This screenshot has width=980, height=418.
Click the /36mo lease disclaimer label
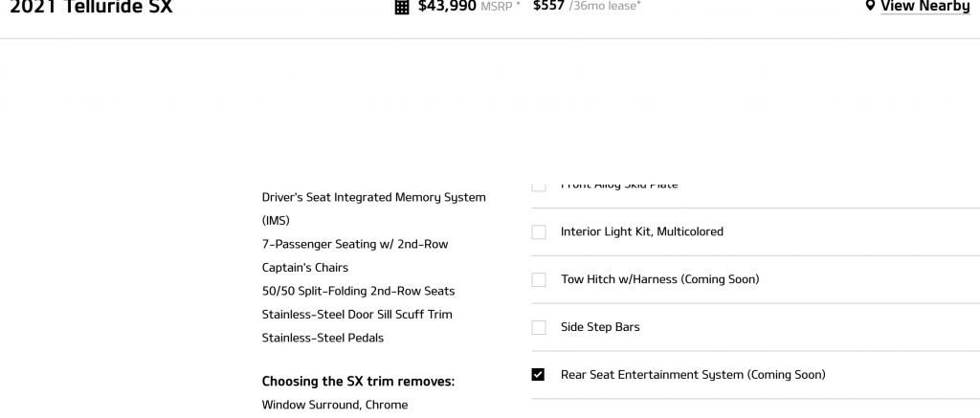[x=605, y=6]
